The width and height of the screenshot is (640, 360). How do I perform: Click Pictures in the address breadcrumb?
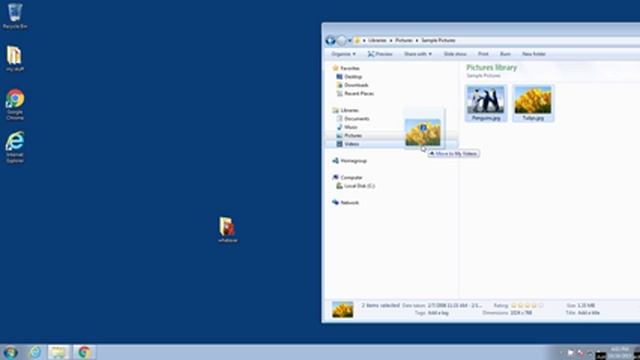403,40
